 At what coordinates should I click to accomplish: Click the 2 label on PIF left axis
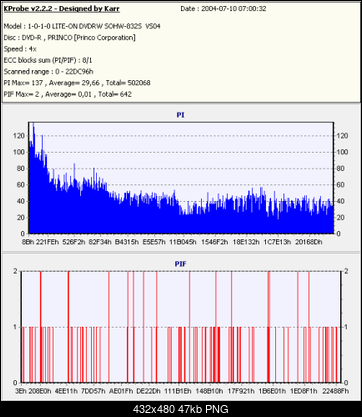coord(15,271)
